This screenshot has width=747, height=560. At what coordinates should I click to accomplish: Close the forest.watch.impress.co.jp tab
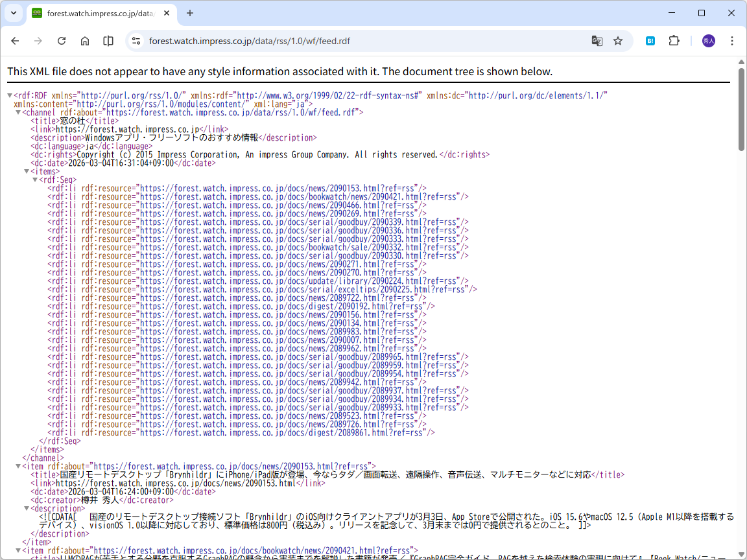(x=166, y=14)
